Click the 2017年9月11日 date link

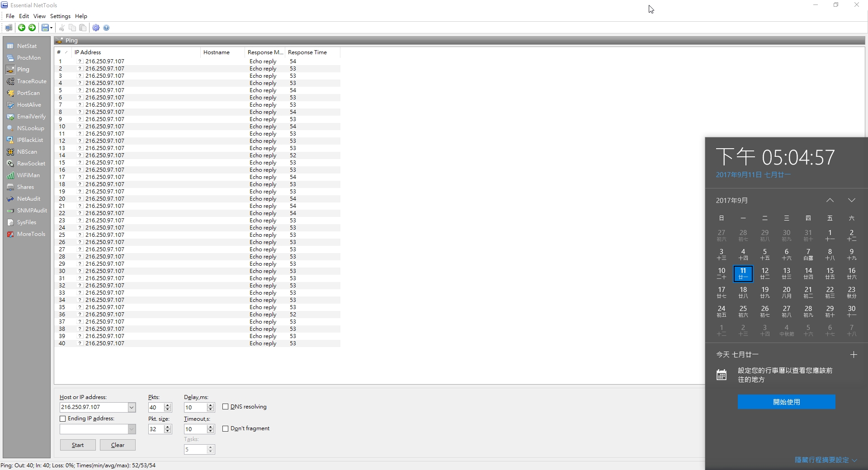pos(753,175)
